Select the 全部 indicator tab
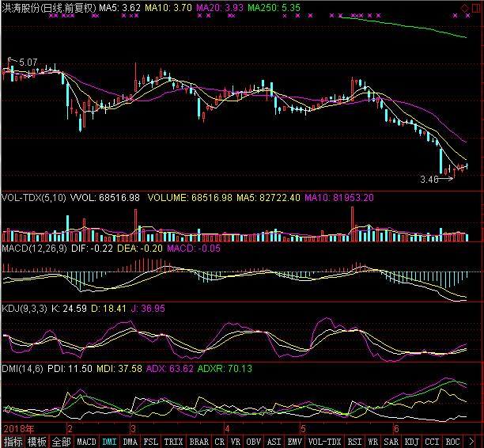484x448 pixels. coord(61,442)
